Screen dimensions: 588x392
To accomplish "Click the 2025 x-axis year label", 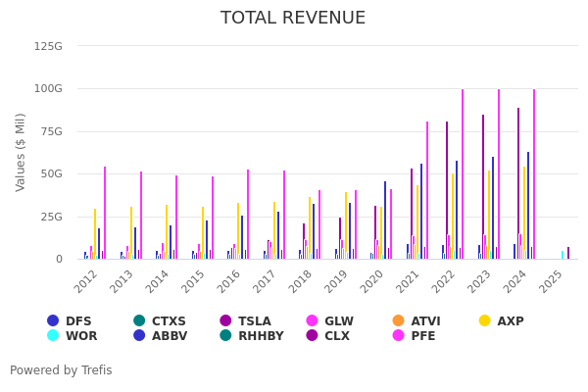I will click(551, 282).
